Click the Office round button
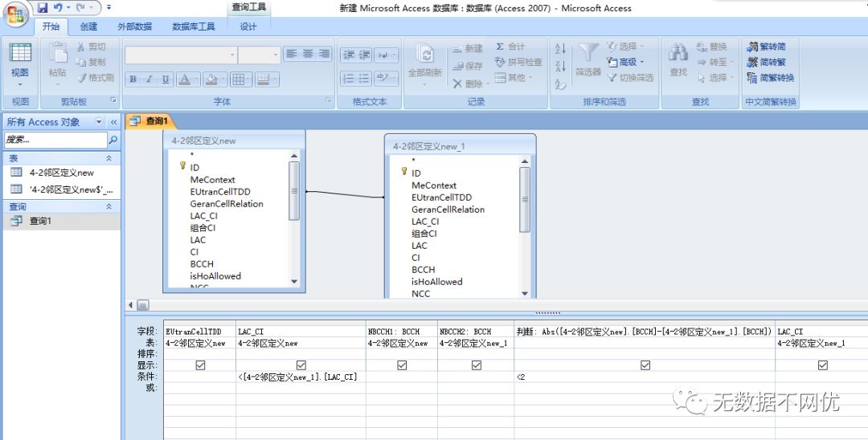This screenshot has height=440, width=868. [x=15, y=15]
